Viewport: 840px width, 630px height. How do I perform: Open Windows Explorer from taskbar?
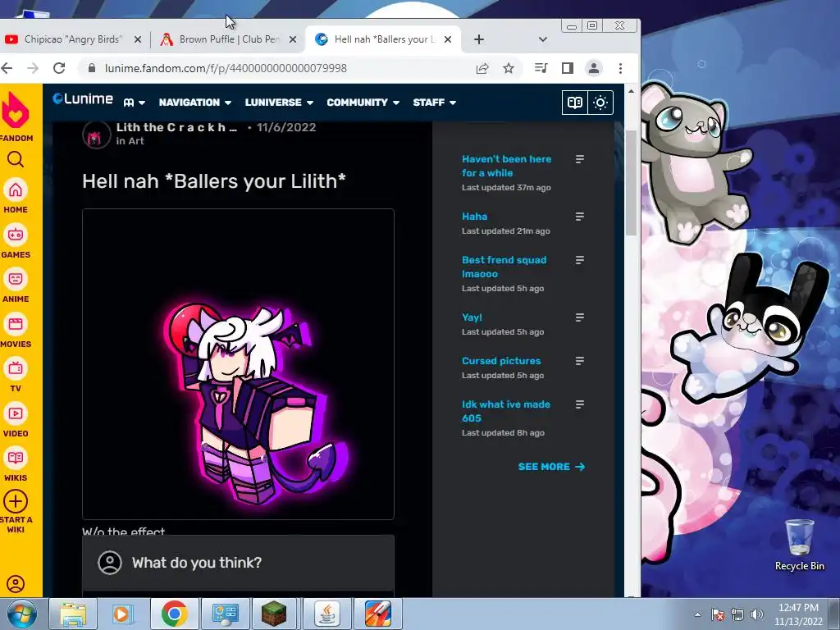pyautogui.click(x=73, y=614)
